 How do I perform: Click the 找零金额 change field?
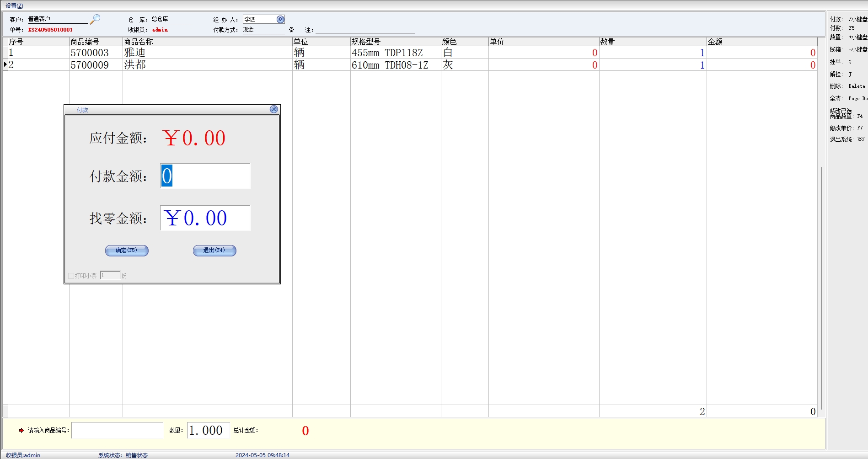coord(205,218)
